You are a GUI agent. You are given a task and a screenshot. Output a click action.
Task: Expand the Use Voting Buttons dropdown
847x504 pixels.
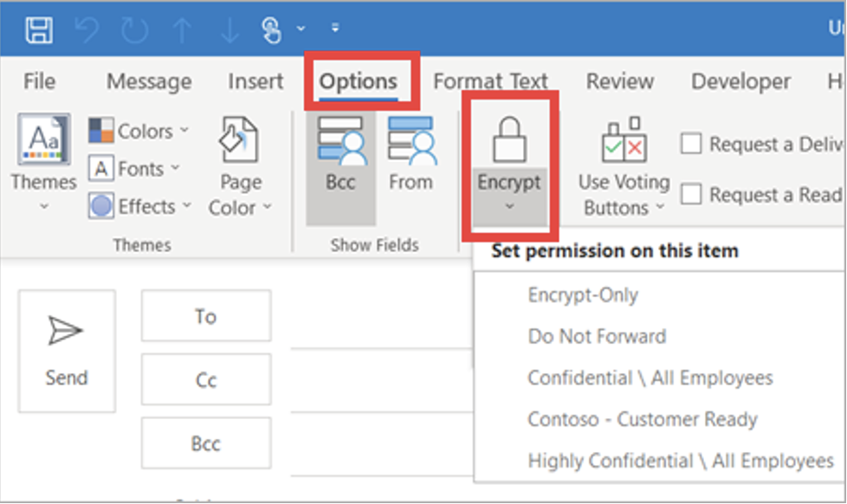pos(660,207)
